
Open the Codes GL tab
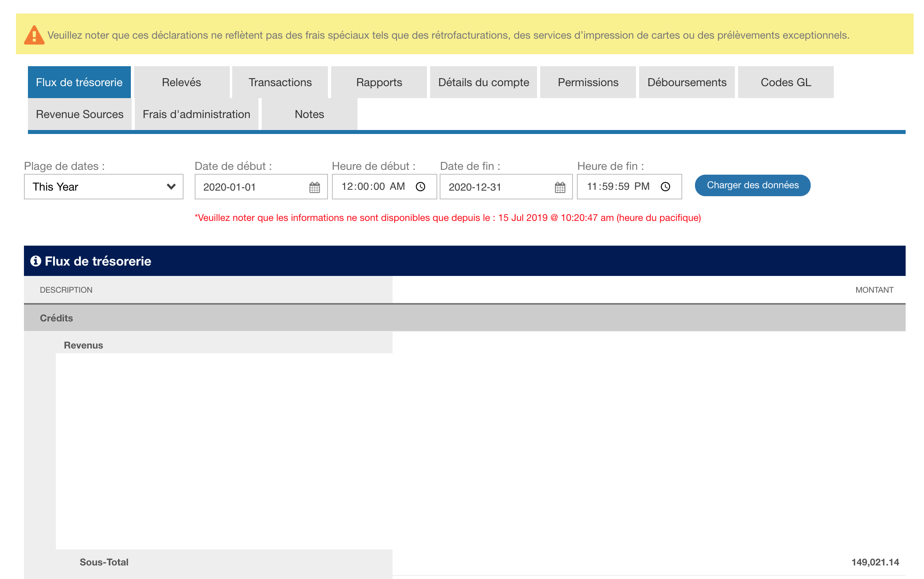point(786,82)
